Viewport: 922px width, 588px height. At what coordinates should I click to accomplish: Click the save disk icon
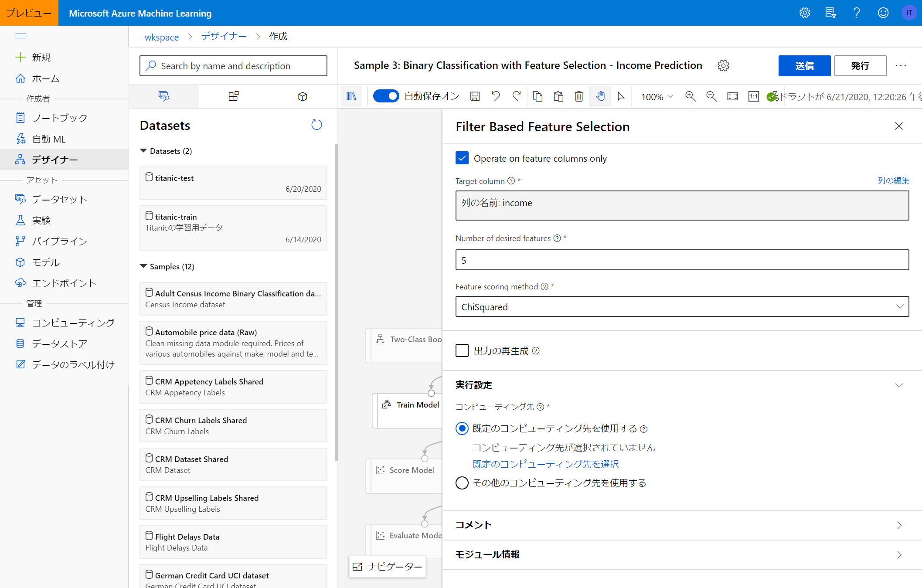click(x=475, y=96)
